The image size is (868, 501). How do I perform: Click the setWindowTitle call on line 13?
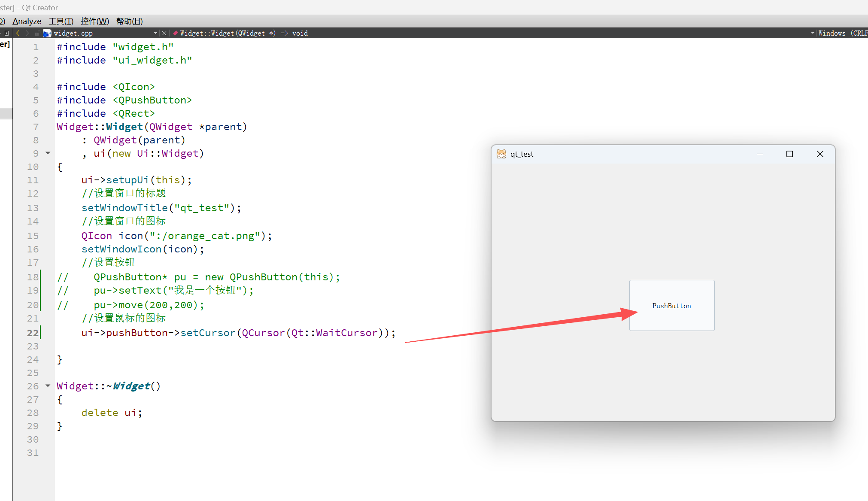(x=161, y=208)
